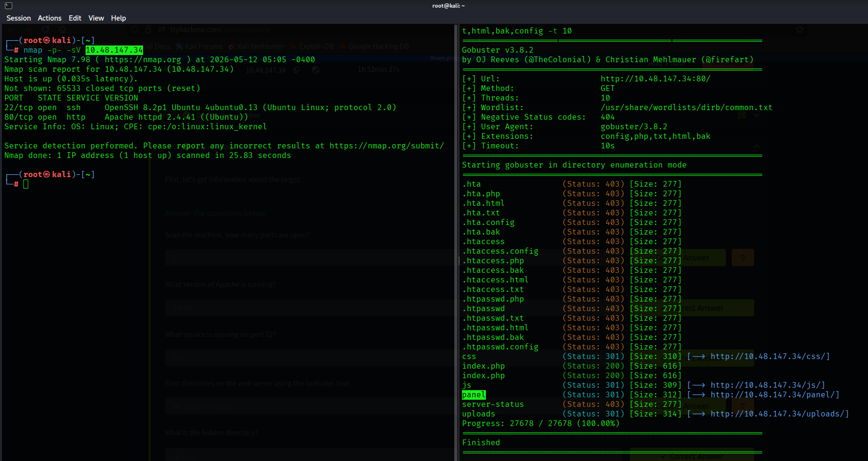Click the 'css' result name

(x=469, y=356)
